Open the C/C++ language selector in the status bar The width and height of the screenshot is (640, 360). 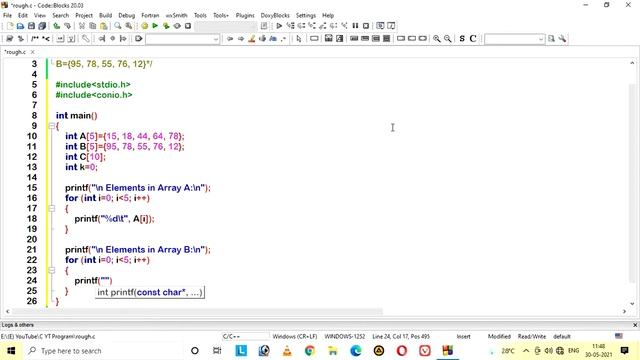[x=245, y=336]
